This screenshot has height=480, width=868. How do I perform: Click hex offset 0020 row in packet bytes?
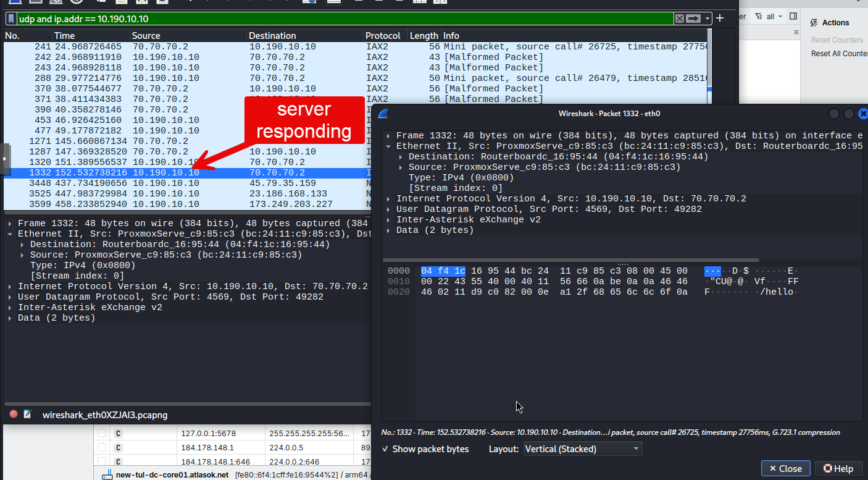pyautogui.click(x=399, y=292)
